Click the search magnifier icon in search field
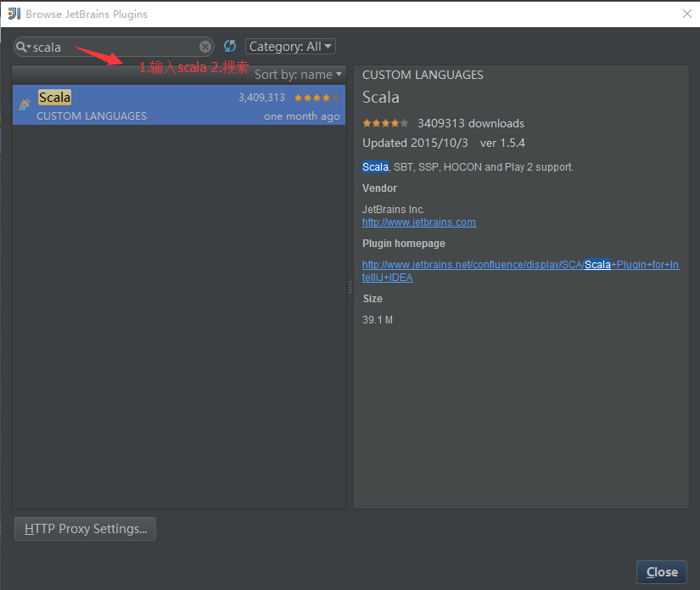Image resolution: width=700 pixels, height=590 pixels. [22, 47]
